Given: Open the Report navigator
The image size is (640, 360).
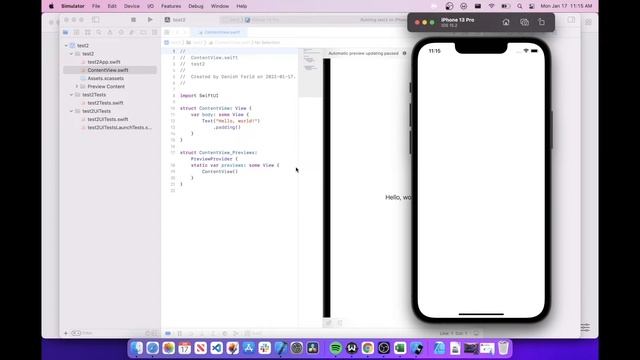Looking at the screenshot, I should [x=154, y=32].
